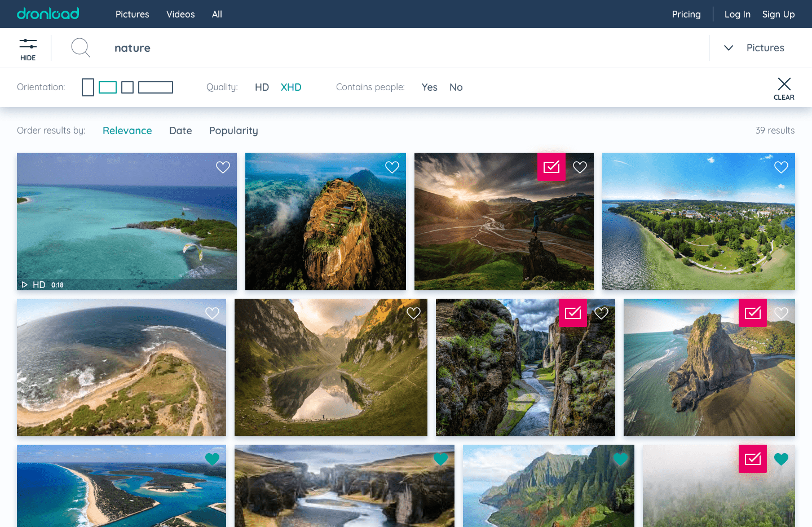The height and width of the screenshot is (527, 812).
Task: Select panoramic orientation filter
Action: [156, 87]
